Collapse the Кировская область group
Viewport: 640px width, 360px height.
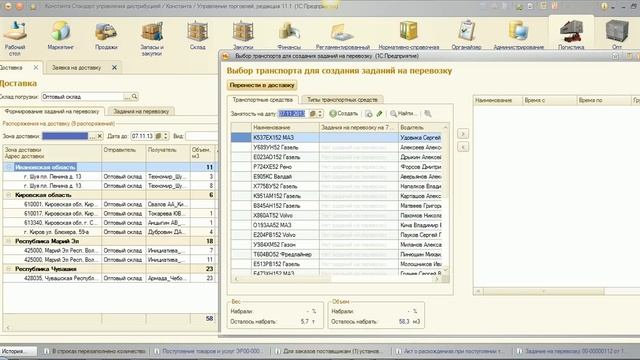pyautogui.click(x=9, y=195)
